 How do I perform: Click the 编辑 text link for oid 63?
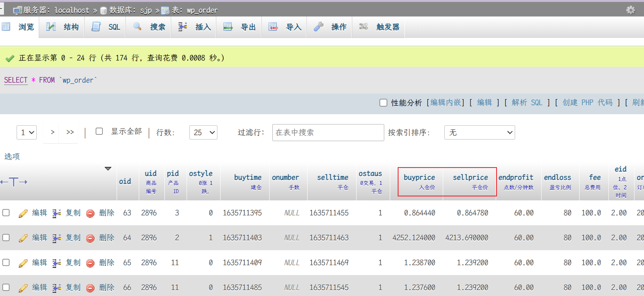pyautogui.click(x=40, y=213)
